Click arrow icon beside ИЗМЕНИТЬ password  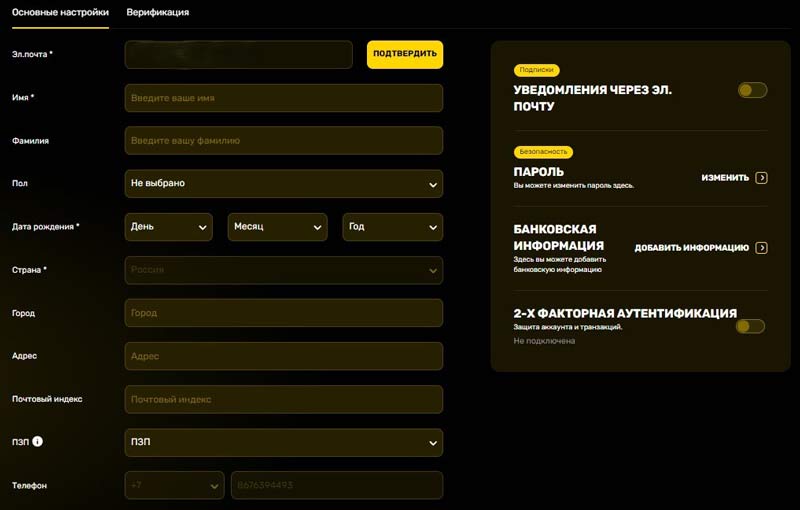[762, 178]
